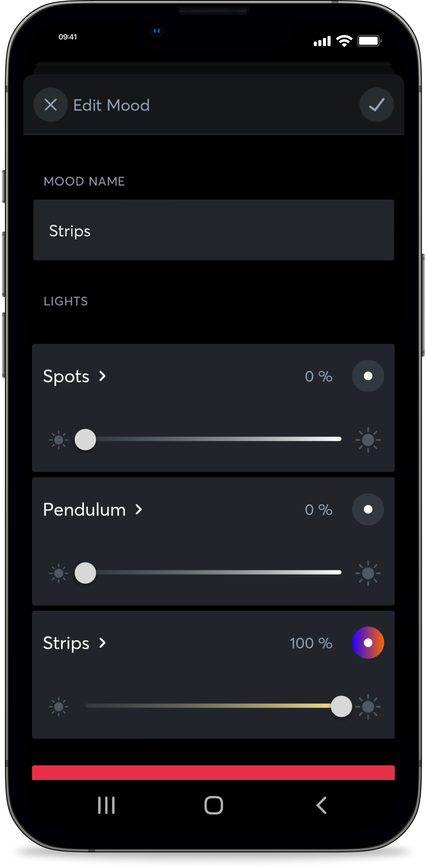Tap the bright sun icon for Strips
This screenshot has width=427, height=868.
tap(369, 707)
